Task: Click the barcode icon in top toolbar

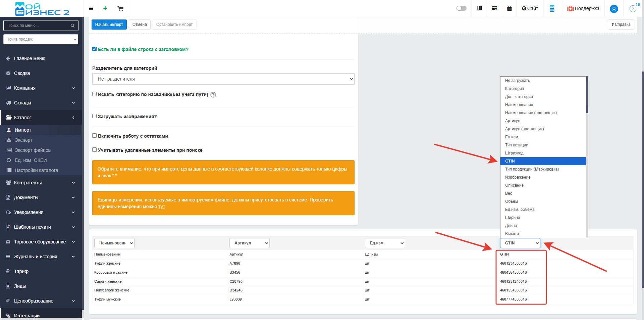Action: click(x=479, y=8)
